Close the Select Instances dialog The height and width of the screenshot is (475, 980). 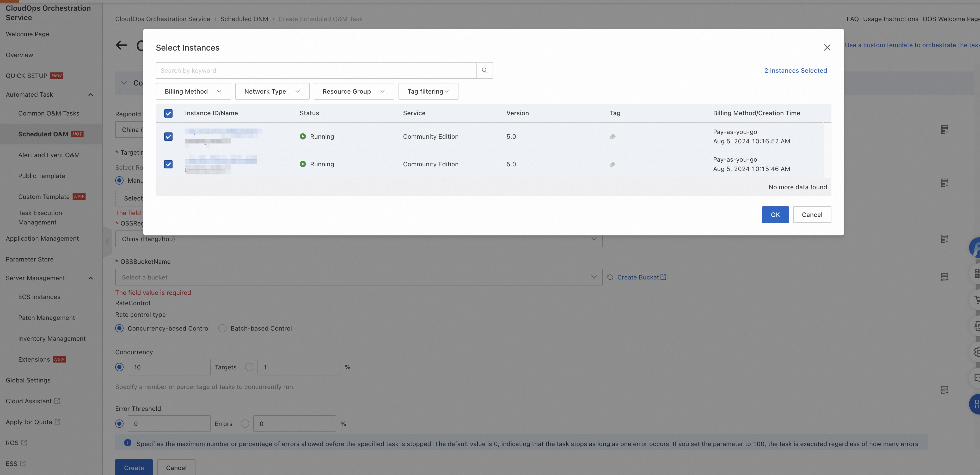click(827, 47)
